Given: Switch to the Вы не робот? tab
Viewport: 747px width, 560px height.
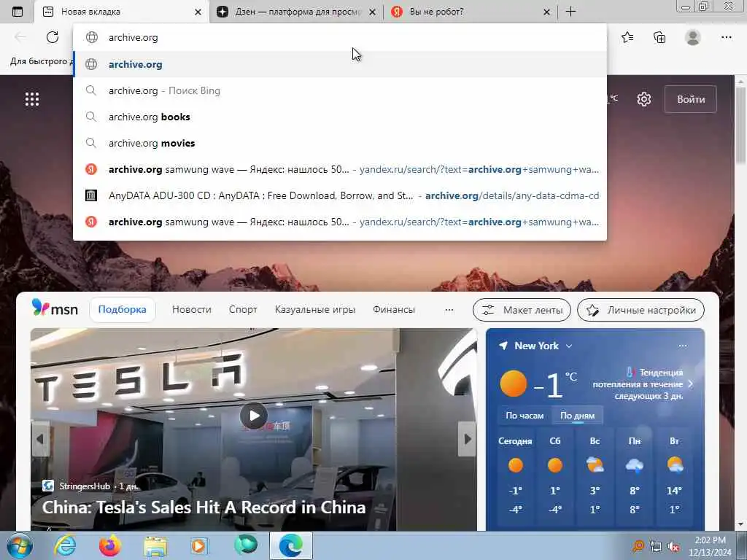Looking at the screenshot, I should pos(470,12).
